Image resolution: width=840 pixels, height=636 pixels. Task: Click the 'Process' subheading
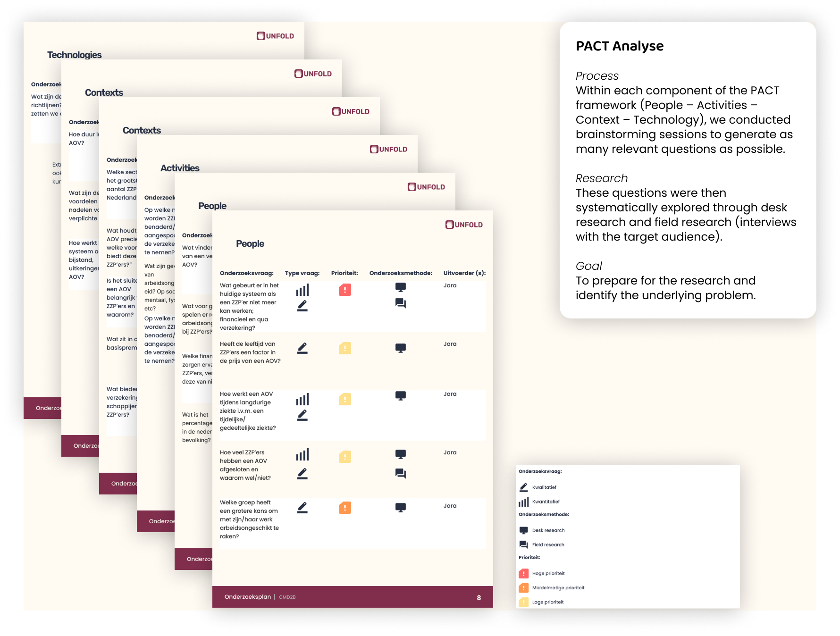[x=597, y=76]
